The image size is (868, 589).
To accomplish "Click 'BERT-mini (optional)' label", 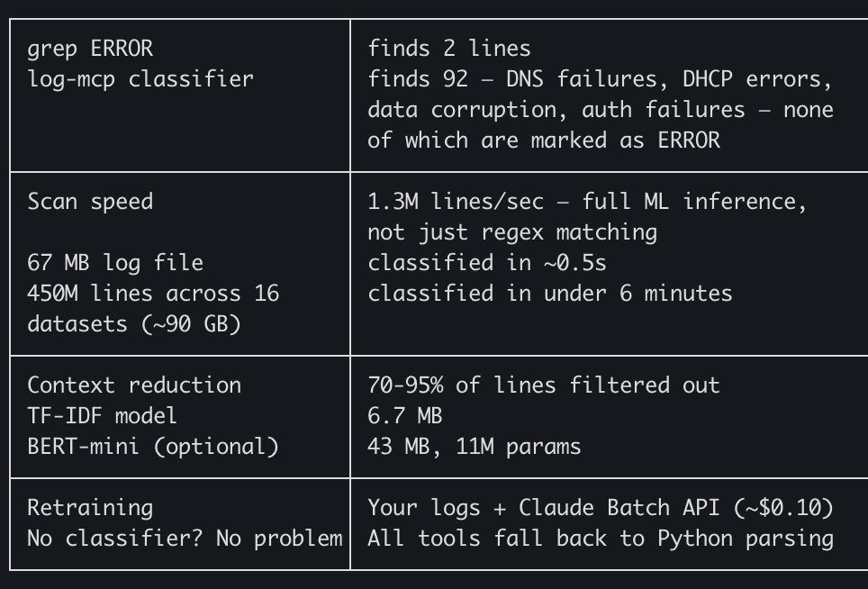I will pos(153,447).
